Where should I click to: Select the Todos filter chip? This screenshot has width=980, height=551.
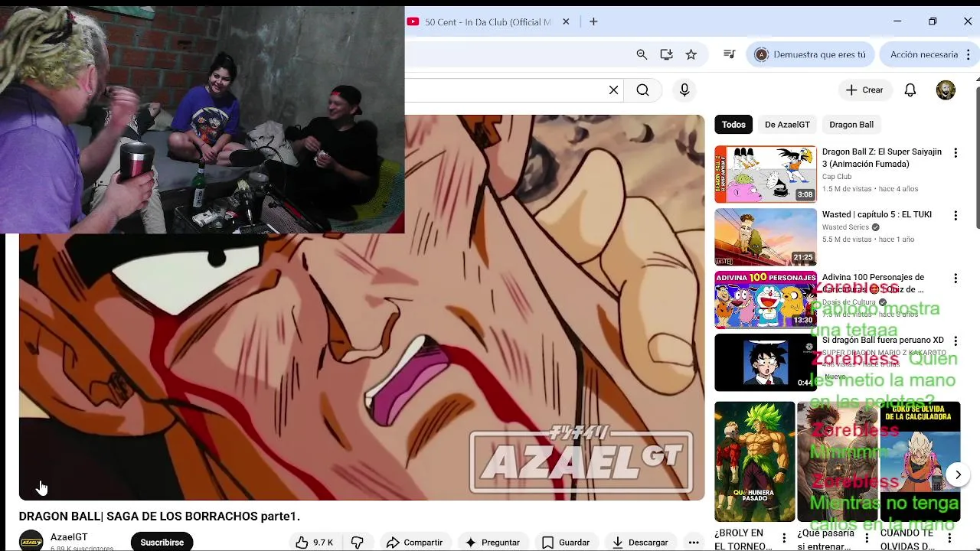click(x=733, y=125)
